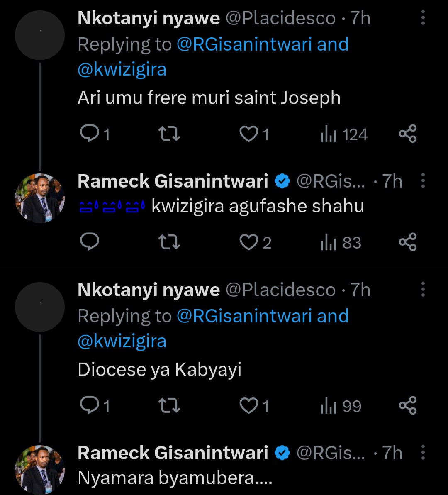Open view count of 83 views
This screenshot has width=448, height=495.
point(340,242)
